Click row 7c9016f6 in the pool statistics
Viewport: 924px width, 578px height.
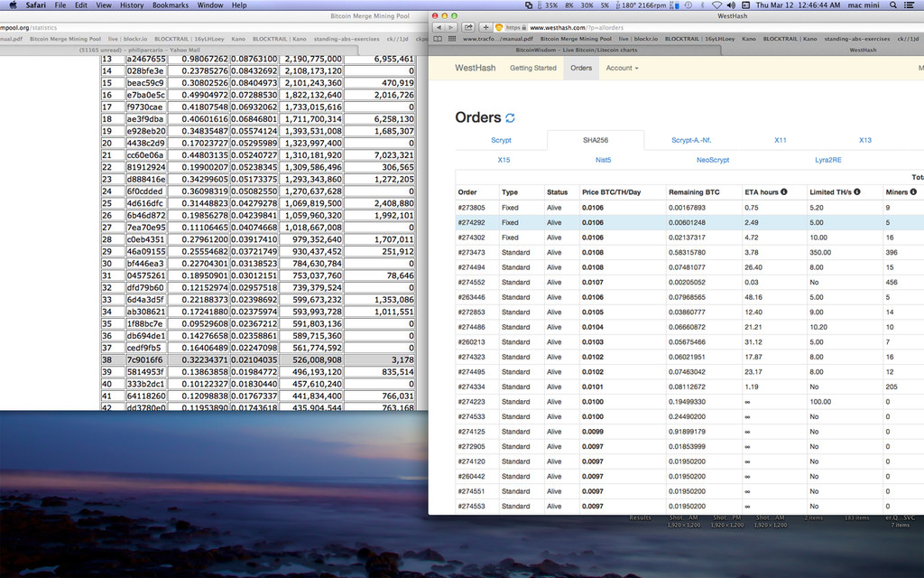pos(259,359)
